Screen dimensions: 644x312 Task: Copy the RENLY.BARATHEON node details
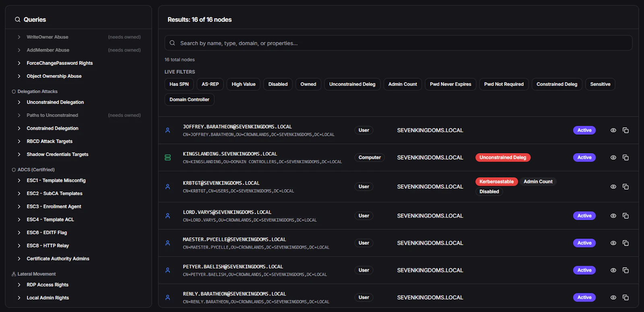tap(625, 297)
